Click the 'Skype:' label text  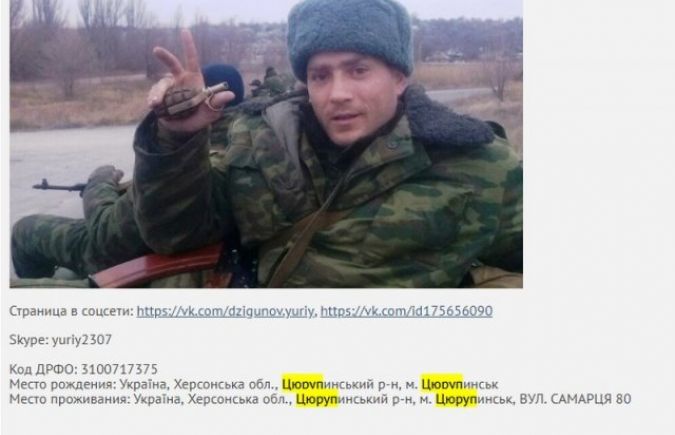tap(29, 340)
